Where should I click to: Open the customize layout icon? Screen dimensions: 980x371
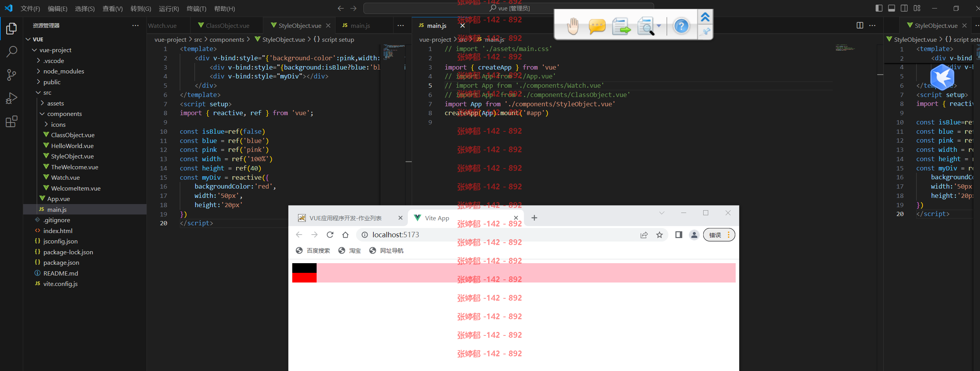pyautogui.click(x=917, y=8)
